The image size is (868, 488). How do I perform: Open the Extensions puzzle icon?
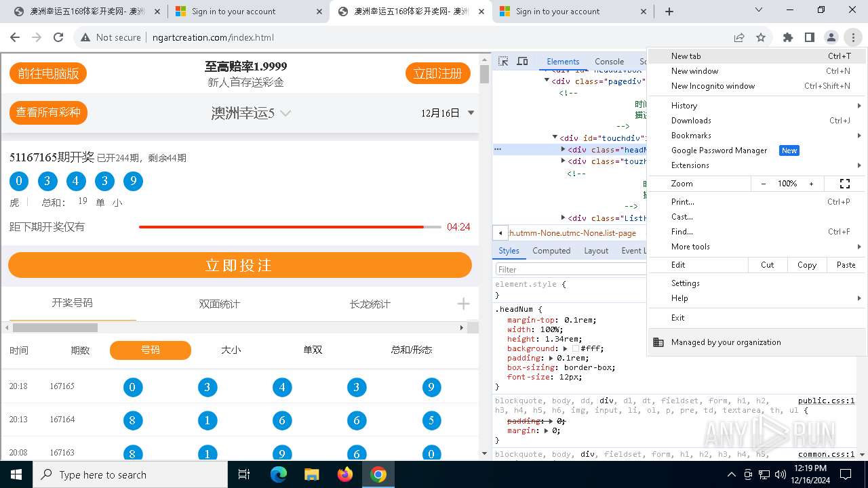click(788, 37)
